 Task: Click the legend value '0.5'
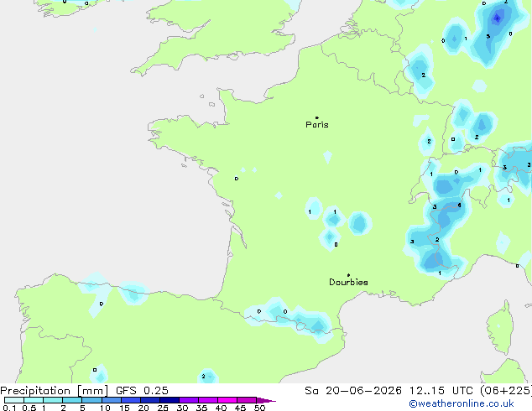(x=29, y=408)
